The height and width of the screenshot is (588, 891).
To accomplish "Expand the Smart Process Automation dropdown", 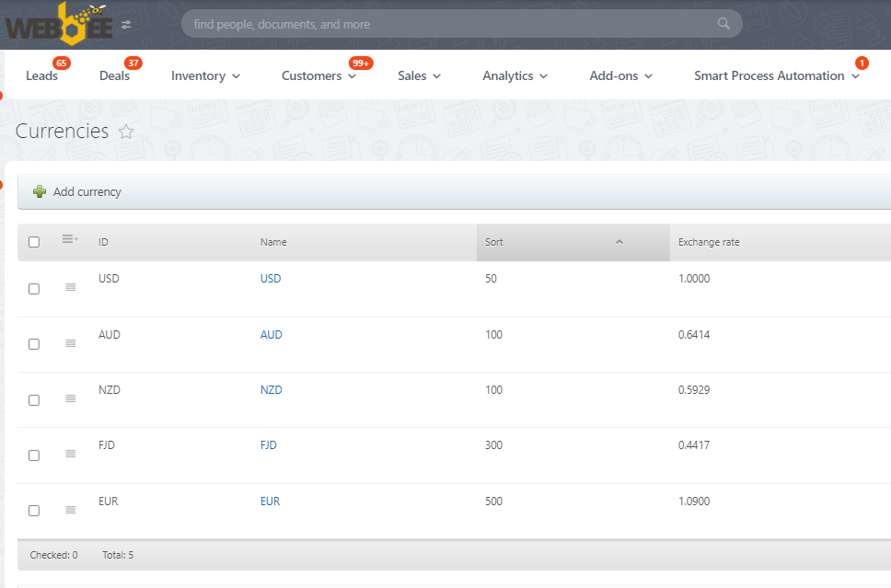I will [776, 76].
